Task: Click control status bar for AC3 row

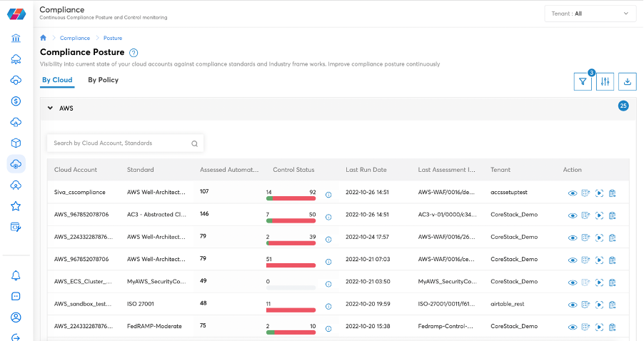Action: 291,220
